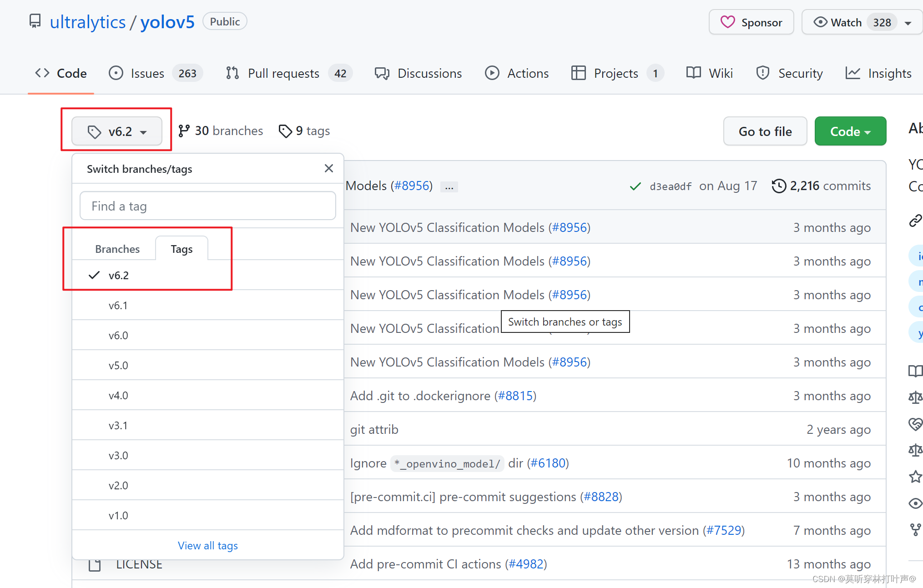Screen dimensions: 923x588
Task: Expand the commit message ellipsis button
Action: (x=449, y=186)
